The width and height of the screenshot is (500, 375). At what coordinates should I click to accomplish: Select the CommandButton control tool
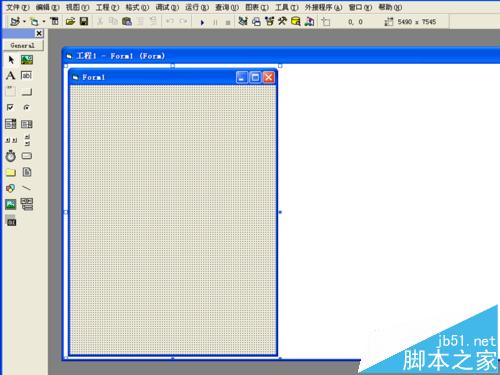(x=27, y=91)
